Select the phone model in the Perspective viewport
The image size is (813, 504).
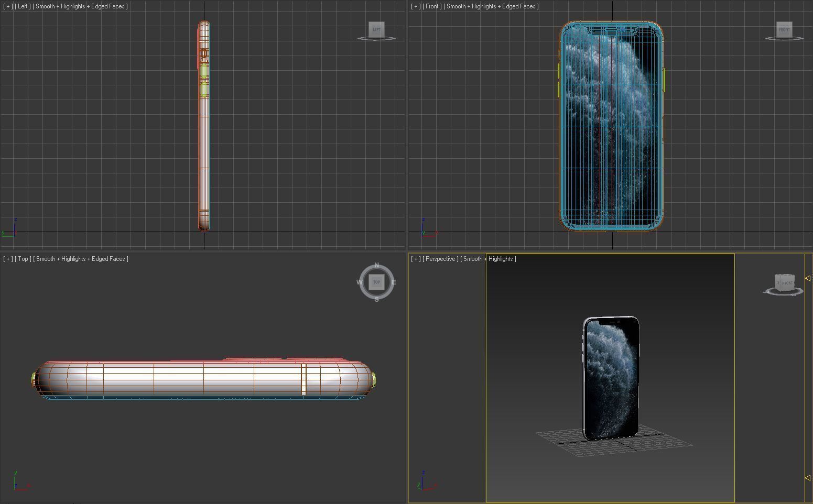[x=611, y=378]
